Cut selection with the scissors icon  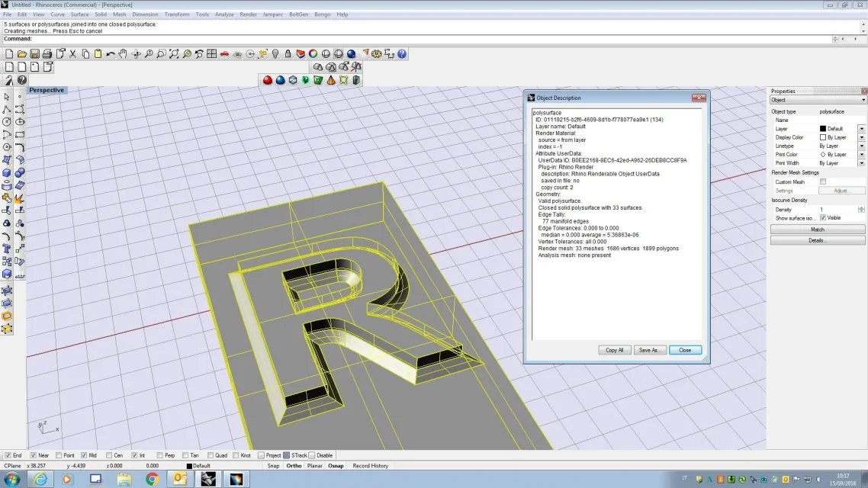(x=72, y=53)
